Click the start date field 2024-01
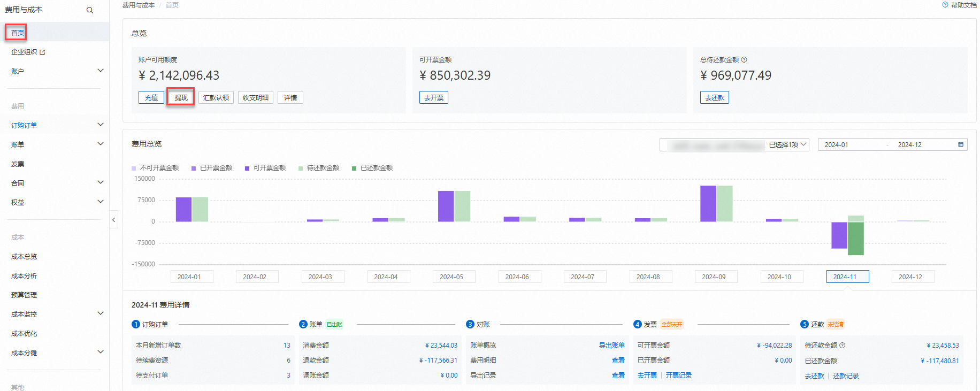This screenshot has height=391, width=980. (837, 145)
